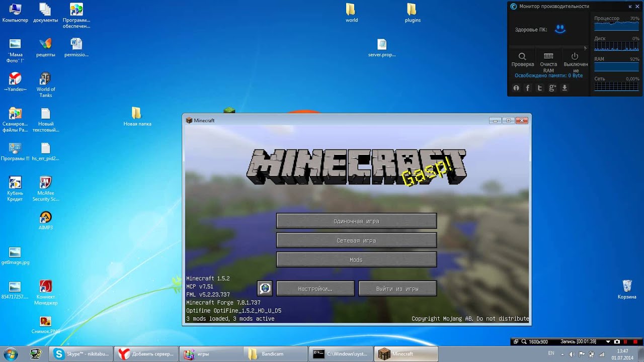Select the Снимок.PNG desktop icon
This screenshot has width=644, height=362.
(x=45, y=324)
